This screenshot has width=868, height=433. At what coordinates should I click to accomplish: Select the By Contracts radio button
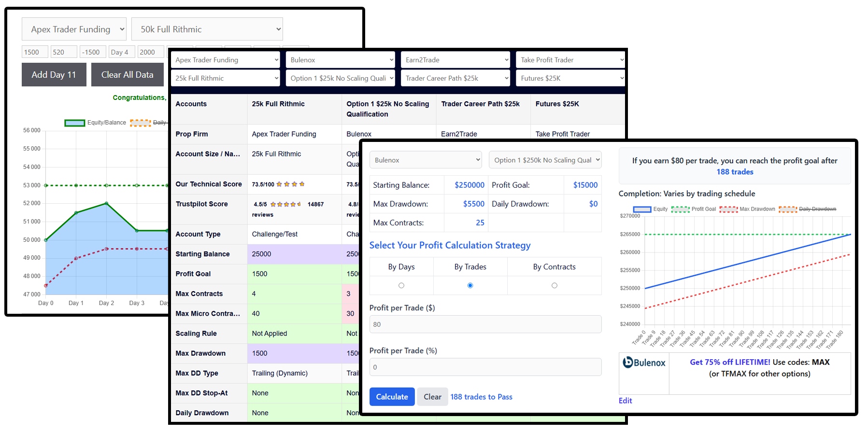pos(555,285)
